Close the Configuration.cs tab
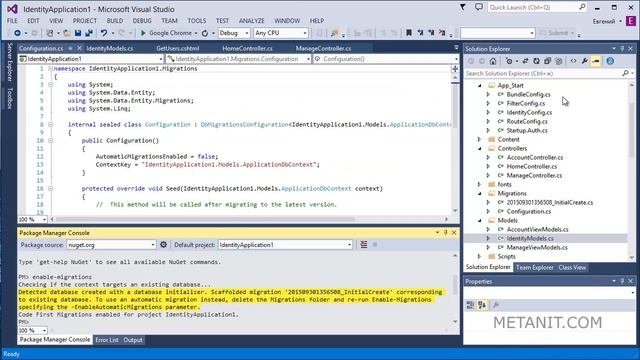 79,48
